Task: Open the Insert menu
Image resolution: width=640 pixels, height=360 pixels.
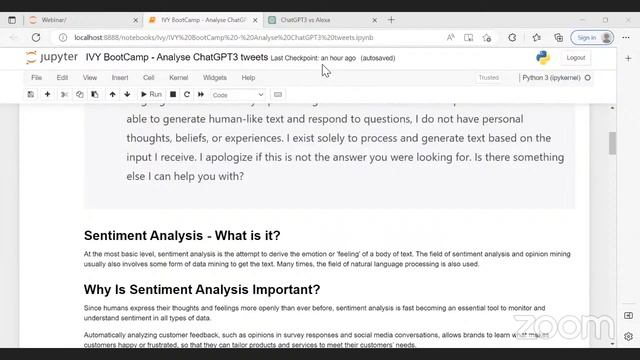Action: point(120,78)
